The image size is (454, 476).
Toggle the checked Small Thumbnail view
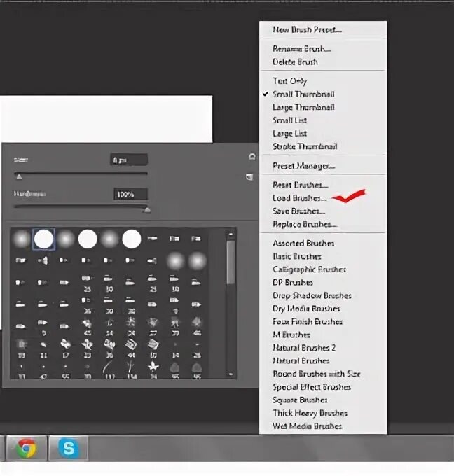[x=303, y=94]
